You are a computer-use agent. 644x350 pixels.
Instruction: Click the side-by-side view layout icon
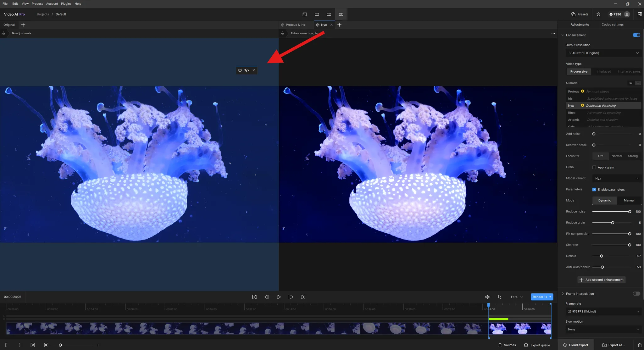coord(341,14)
